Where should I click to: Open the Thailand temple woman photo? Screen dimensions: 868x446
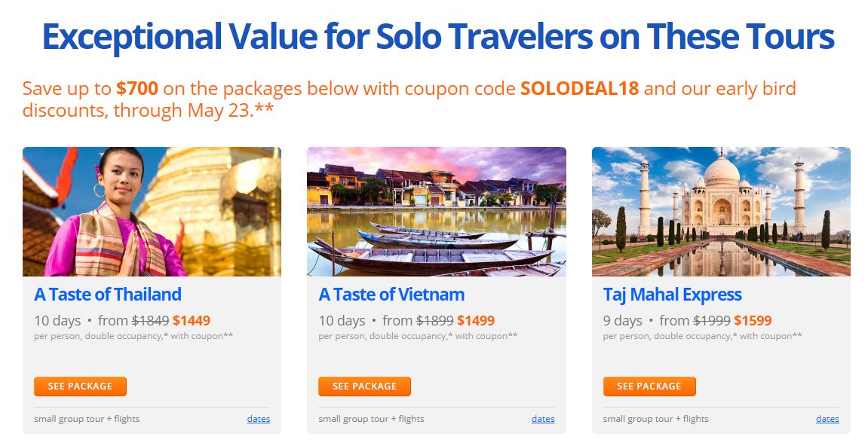(152, 212)
